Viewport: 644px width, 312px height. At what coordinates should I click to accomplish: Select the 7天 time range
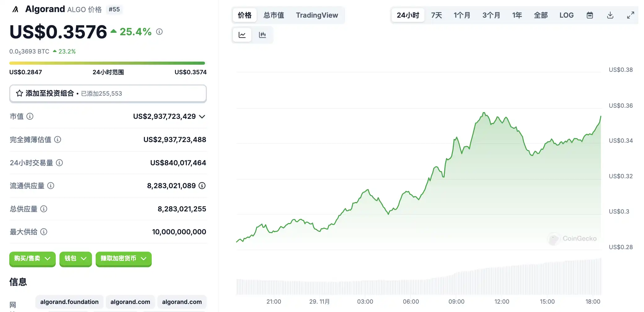(436, 15)
